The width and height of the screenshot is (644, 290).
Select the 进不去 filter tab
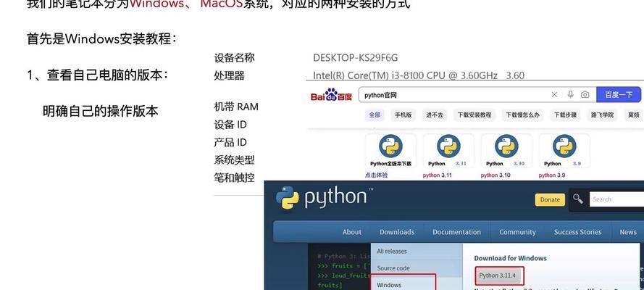435,115
